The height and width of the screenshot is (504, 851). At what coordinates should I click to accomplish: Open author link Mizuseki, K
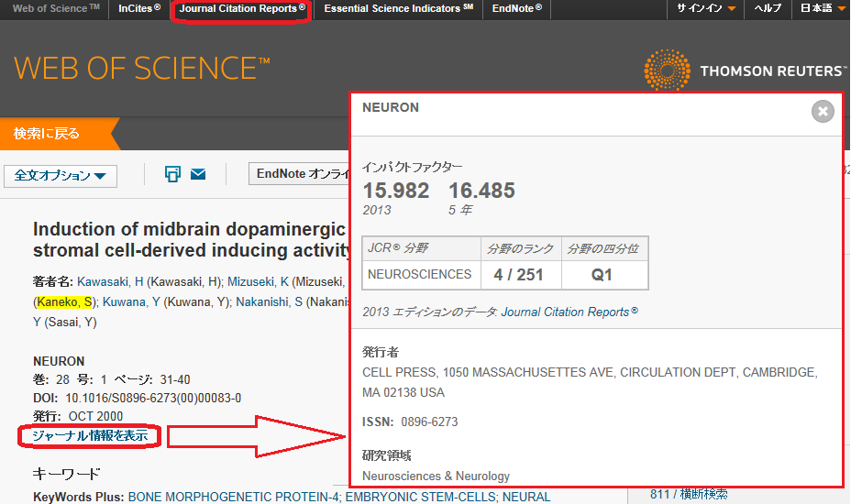click(258, 281)
